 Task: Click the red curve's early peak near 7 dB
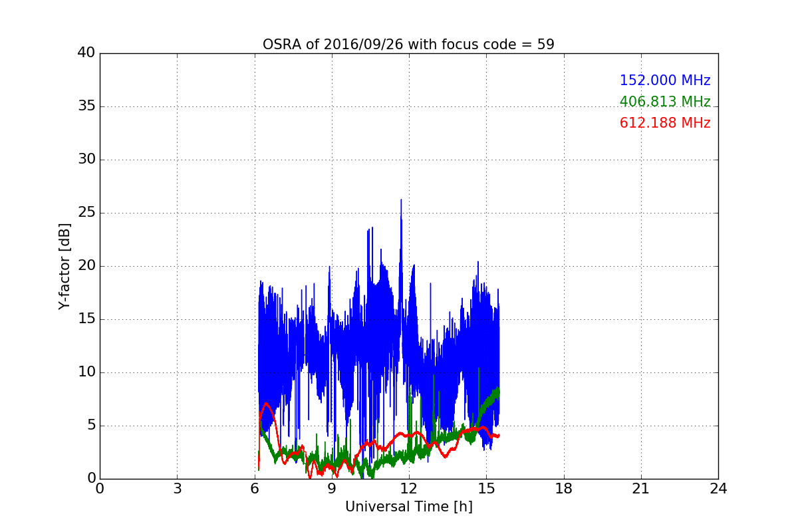(266, 404)
